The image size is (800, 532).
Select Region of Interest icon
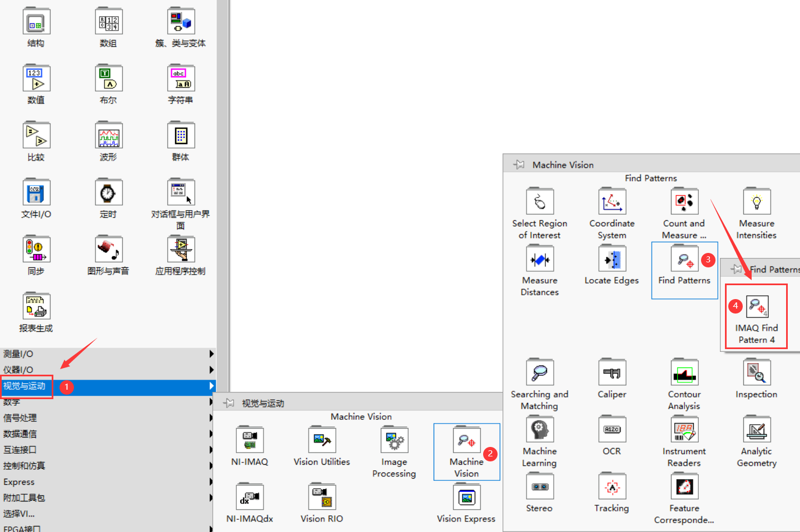[x=540, y=202]
